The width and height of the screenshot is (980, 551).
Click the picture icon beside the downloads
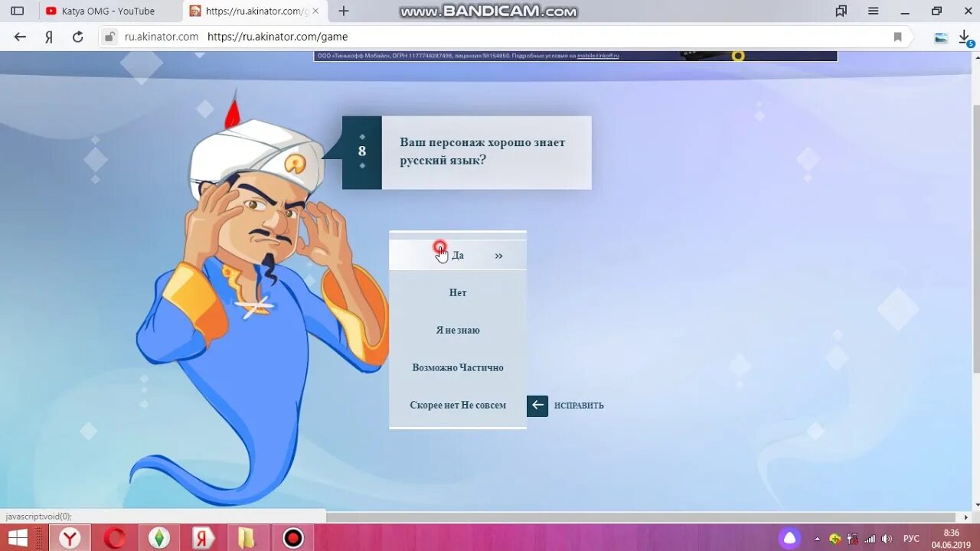[x=941, y=37]
